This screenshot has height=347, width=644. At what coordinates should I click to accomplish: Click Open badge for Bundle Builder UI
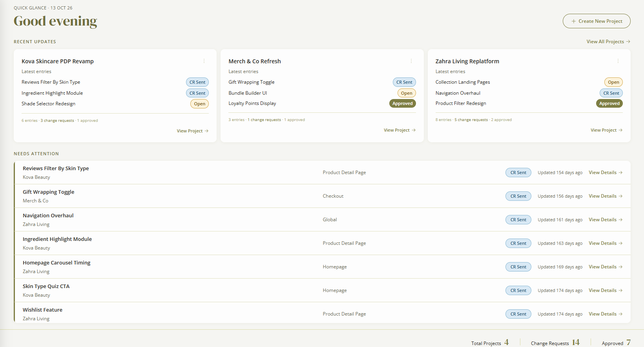tap(407, 93)
